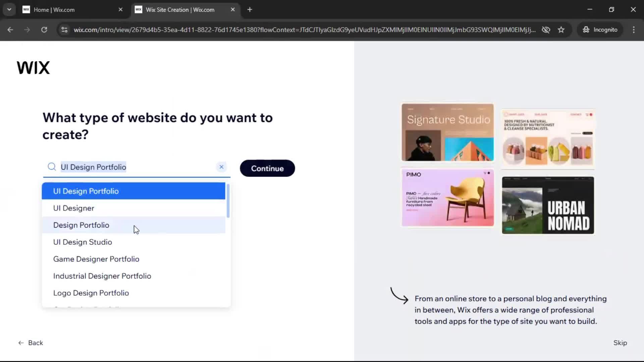644x362 pixels.
Task: Click the Signature Studio template thumbnail
Action: pos(447,132)
